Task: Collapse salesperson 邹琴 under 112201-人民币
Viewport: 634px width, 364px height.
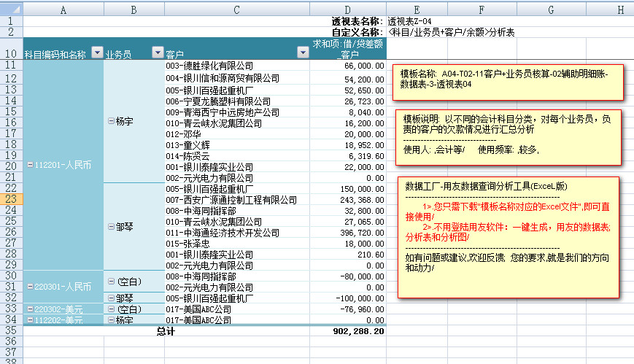Action: 110,227
